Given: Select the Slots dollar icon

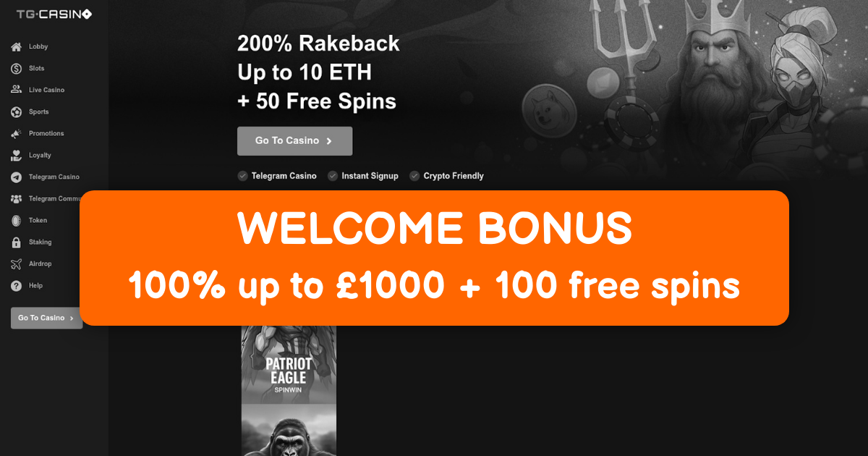Looking at the screenshot, I should 16,69.
